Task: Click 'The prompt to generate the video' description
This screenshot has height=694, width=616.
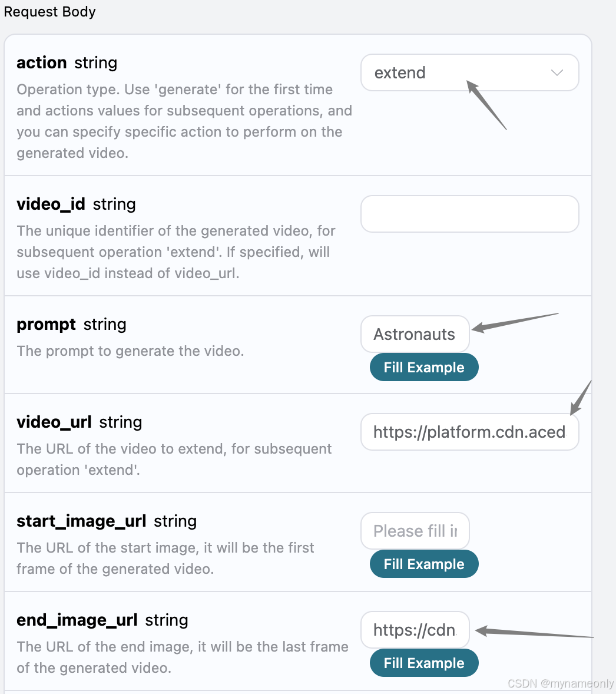Action: pos(130,351)
